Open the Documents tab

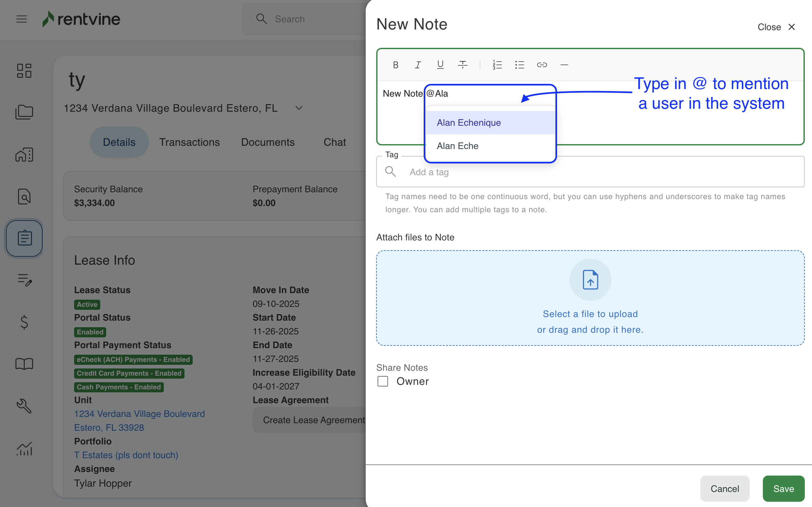(268, 142)
